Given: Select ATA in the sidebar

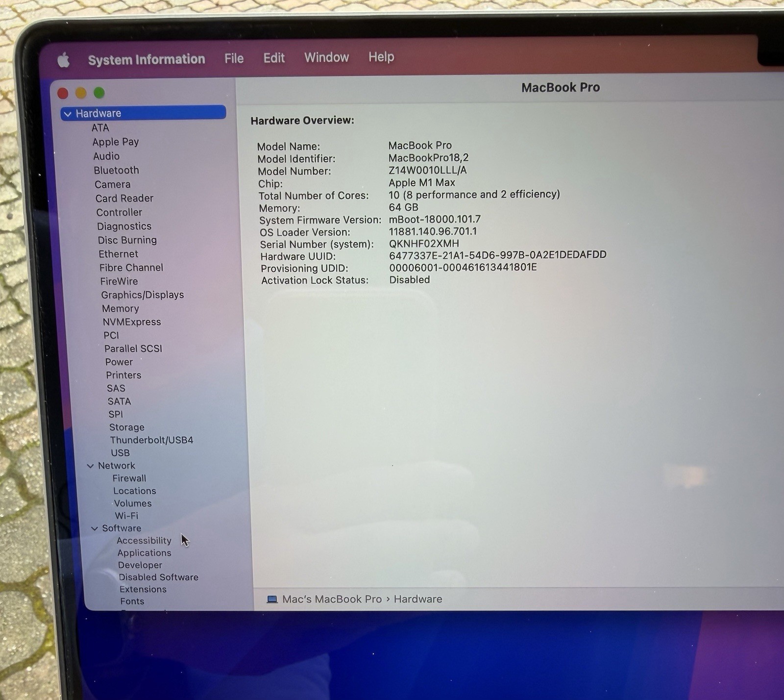Looking at the screenshot, I should point(100,128).
